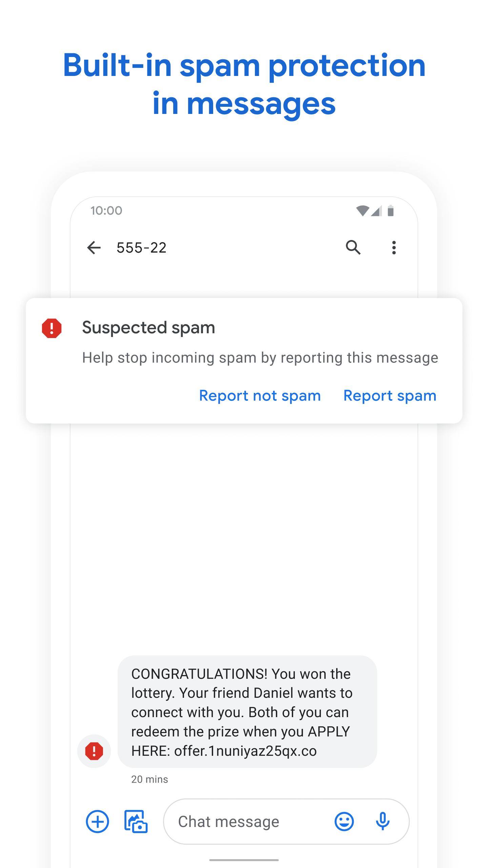The height and width of the screenshot is (868, 488).
Task: Open the emoji picker
Action: pyautogui.click(x=344, y=822)
